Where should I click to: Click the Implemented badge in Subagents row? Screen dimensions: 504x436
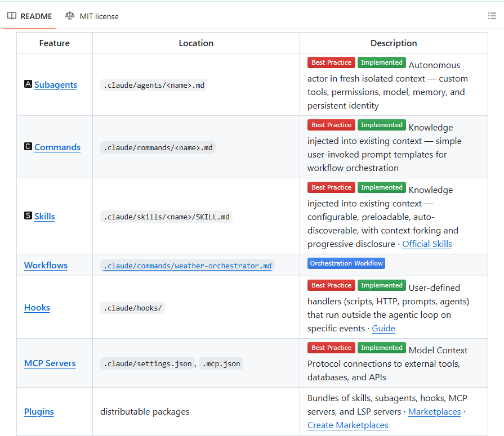382,62
